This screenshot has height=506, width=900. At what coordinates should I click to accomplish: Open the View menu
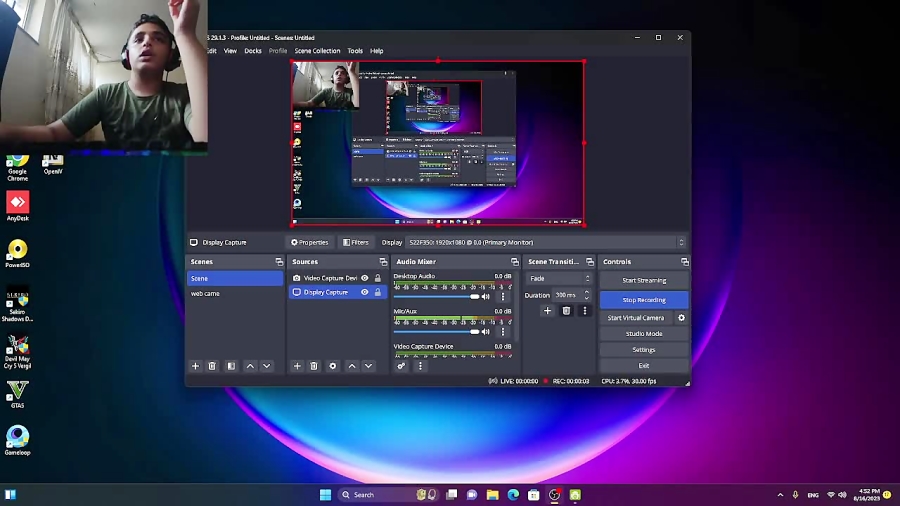(x=230, y=51)
